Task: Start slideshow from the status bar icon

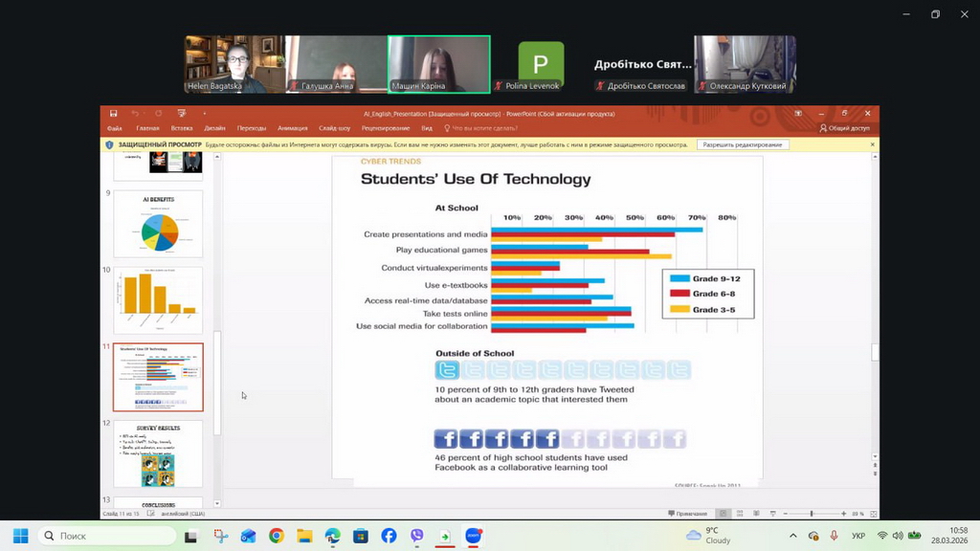Action: pyautogui.click(x=774, y=514)
